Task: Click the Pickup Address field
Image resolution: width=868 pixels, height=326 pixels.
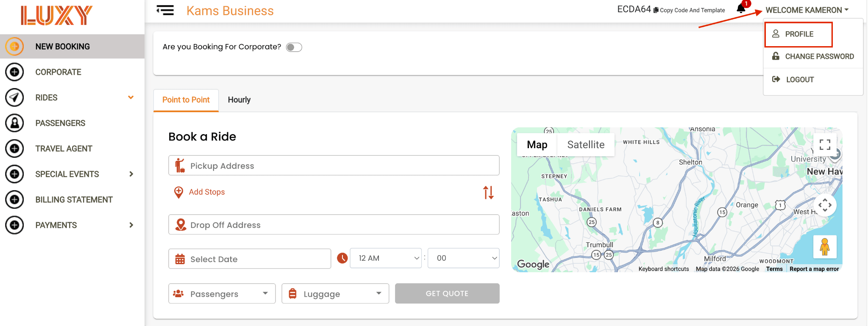Action: pyautogui.click(x=334, y=166)
